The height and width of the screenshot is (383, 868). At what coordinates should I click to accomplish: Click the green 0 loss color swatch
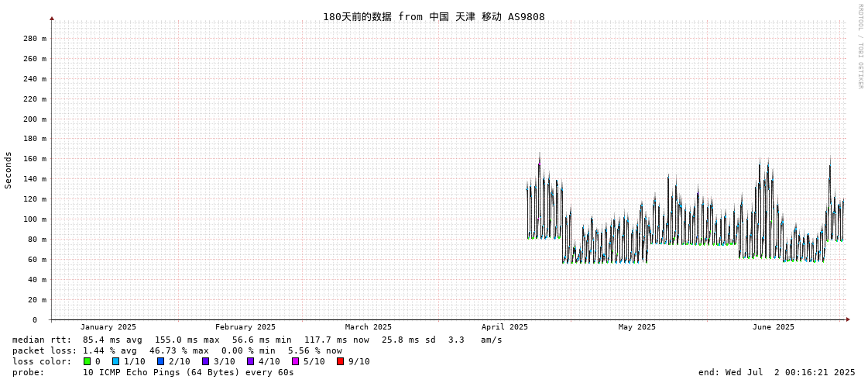pos(87,361)
